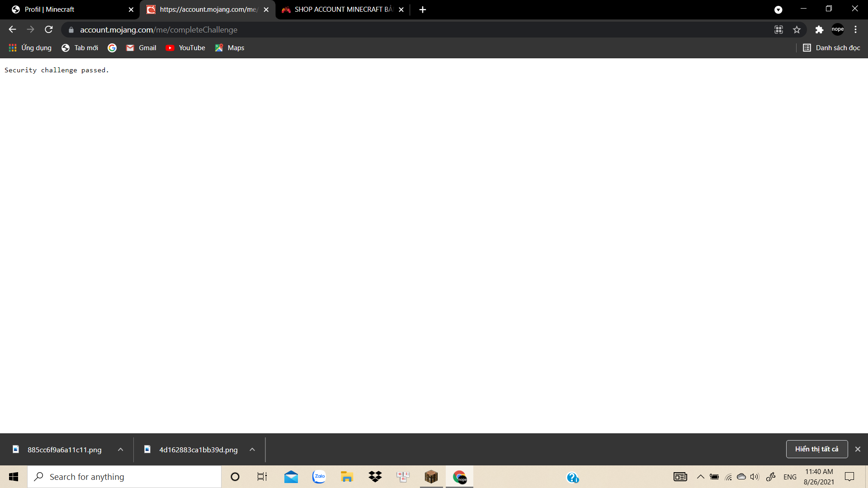Open Zalo from the taskbar
Viewport: 868px width, 488px height.
[x=319, y=477]
